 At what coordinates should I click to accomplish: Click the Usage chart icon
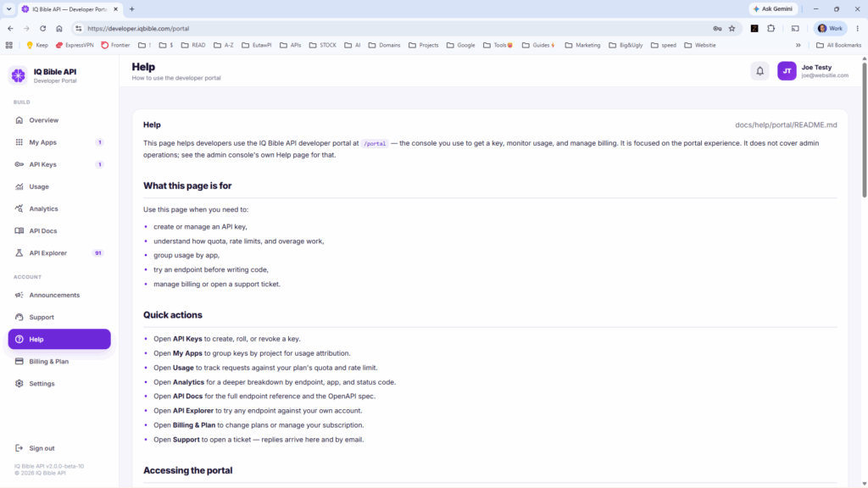[x=19, y=186]
